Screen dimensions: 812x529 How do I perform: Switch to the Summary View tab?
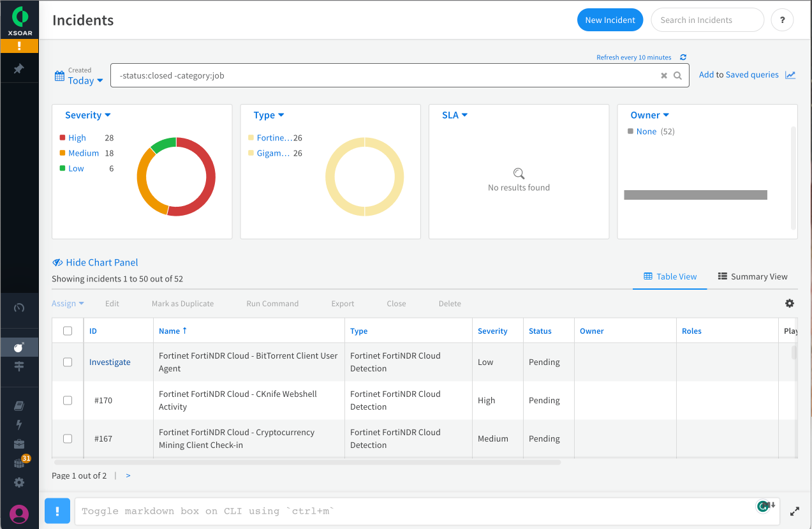(x=753, y=276)
